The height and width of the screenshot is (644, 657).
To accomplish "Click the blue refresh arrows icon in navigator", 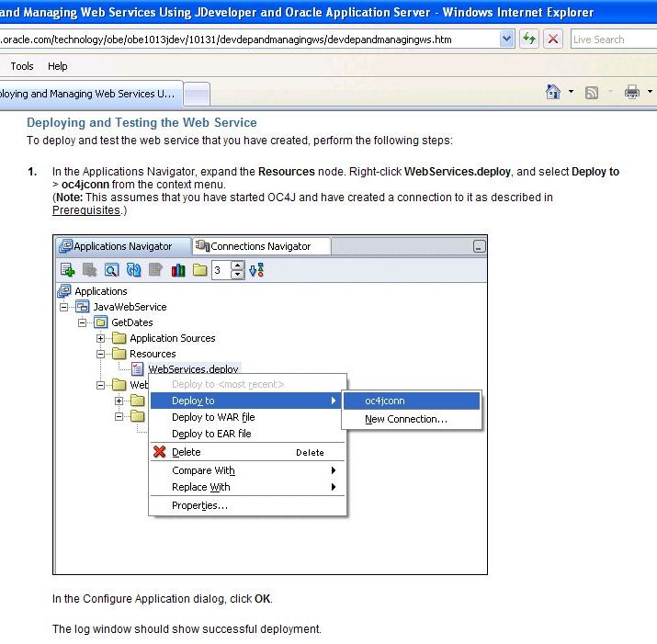I will tap(133, 270).
